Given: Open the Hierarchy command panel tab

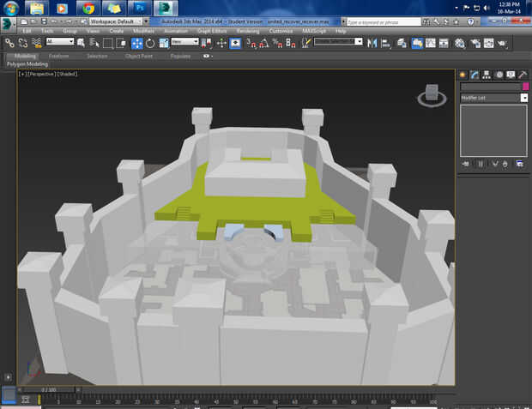Looking at the screenshot, I should [487, 75].
